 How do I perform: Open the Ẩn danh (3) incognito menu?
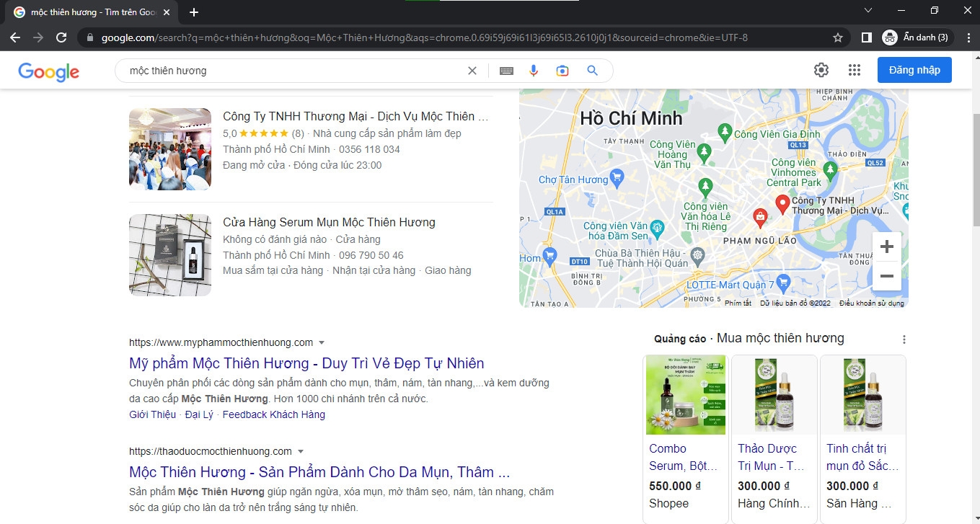click(916, 37)
